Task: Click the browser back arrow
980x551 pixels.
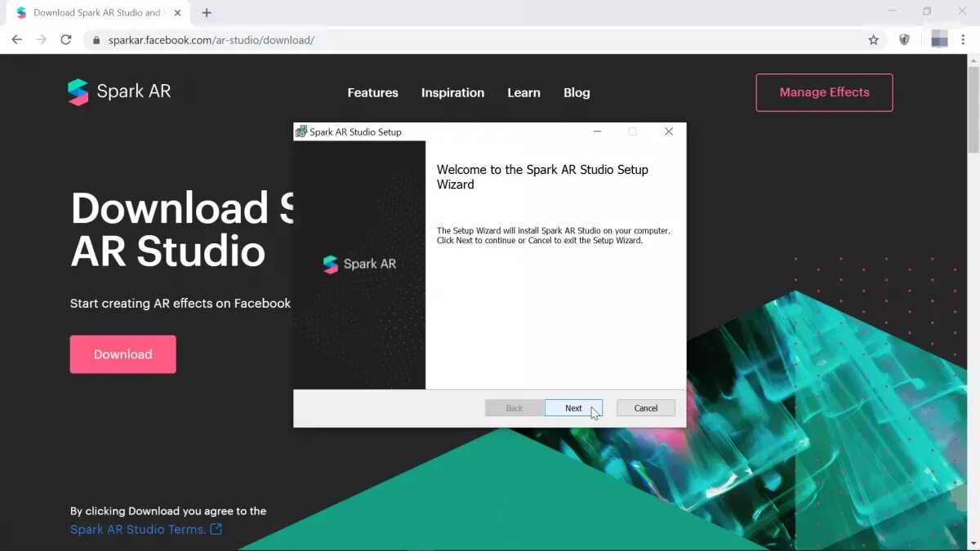Action: point(16,39)
